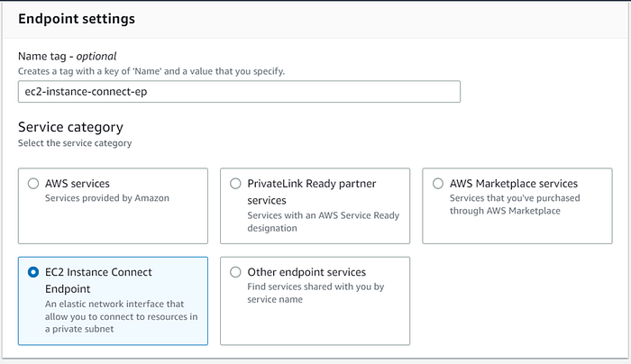Viewport: 631px width, 364px height.
Task: Click the Name tag text input field
Action: tap(239, 92)
